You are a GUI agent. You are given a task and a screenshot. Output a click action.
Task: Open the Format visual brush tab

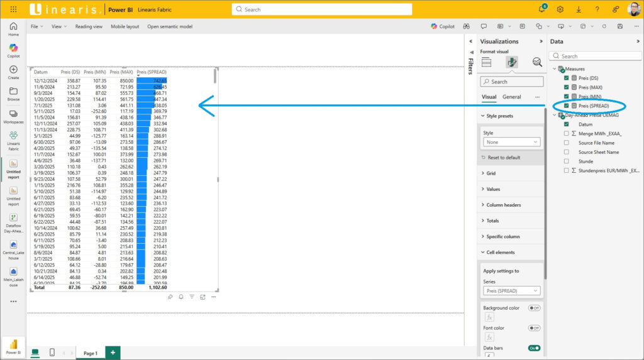(511, 62)
